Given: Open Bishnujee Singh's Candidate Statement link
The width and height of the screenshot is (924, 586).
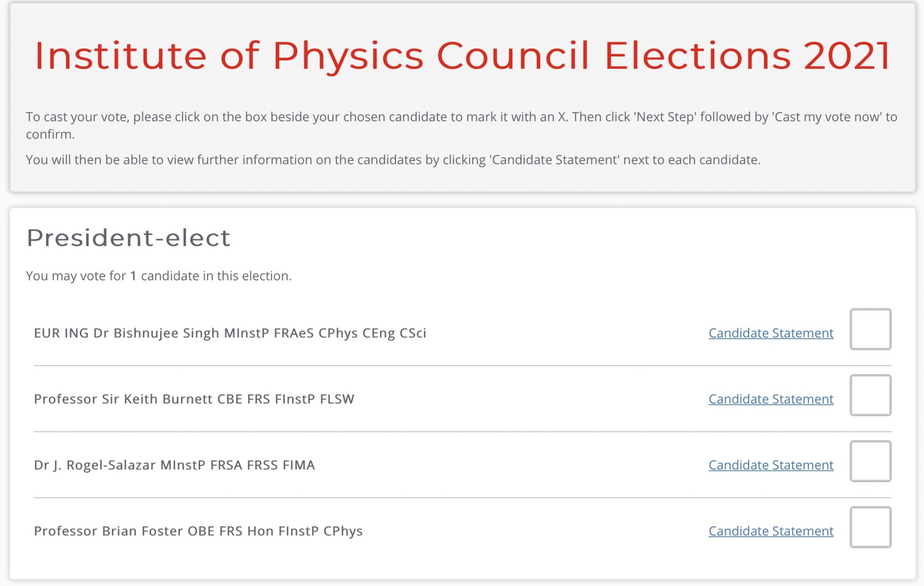Looking at the screenshot, I should coord(771,333).
